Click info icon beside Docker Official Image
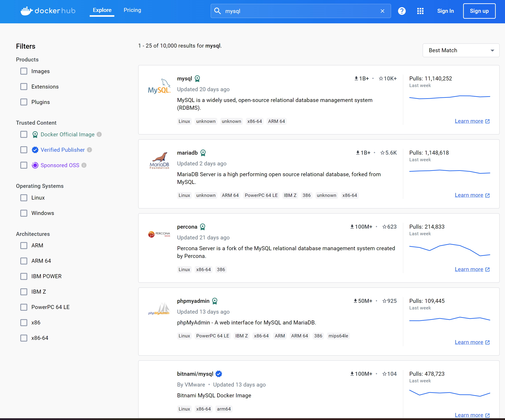This screenshot has height=420, width=505. (x=99, y=134)
